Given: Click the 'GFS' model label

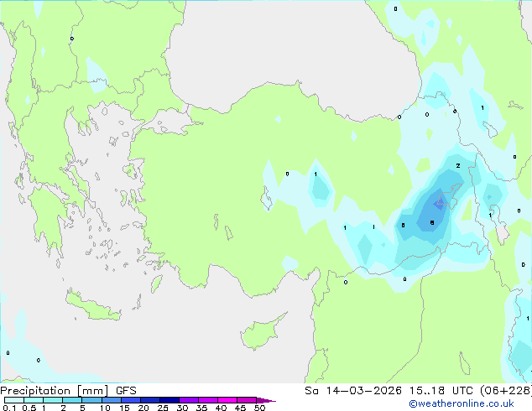Looking at the screenshot, I should (126, 391).
